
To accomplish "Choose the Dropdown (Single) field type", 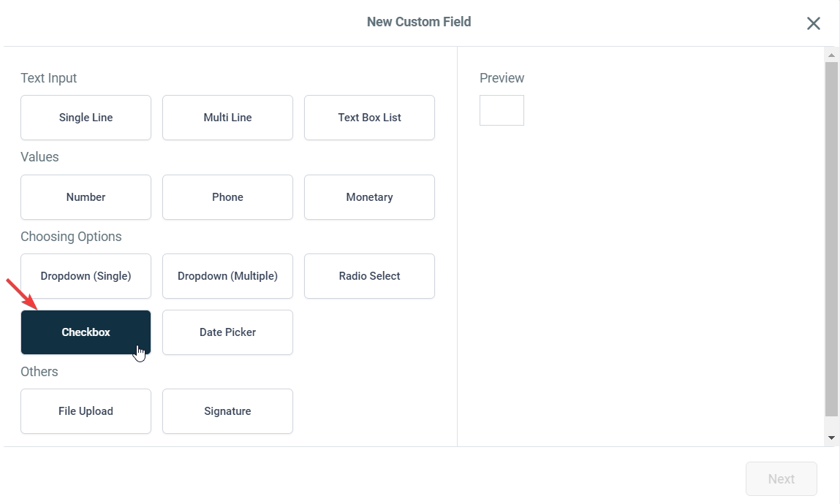I will [x=86, y=276].
